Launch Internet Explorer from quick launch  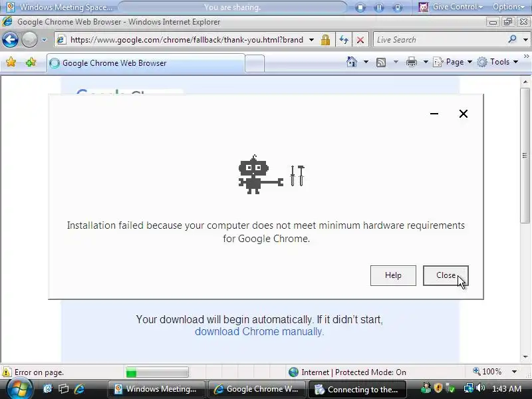point(79,389)
